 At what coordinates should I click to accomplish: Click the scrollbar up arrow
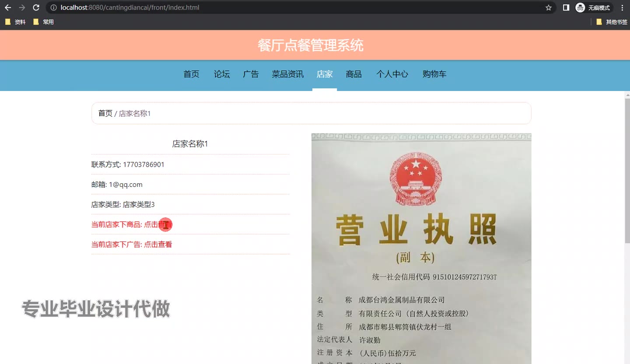627,94
